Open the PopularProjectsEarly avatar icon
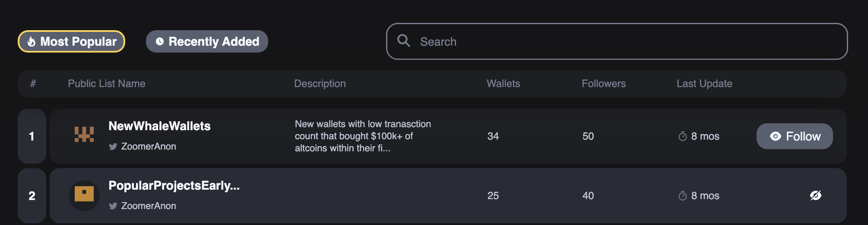This screenshot has height=225, width=868. (x=84, y=195)
